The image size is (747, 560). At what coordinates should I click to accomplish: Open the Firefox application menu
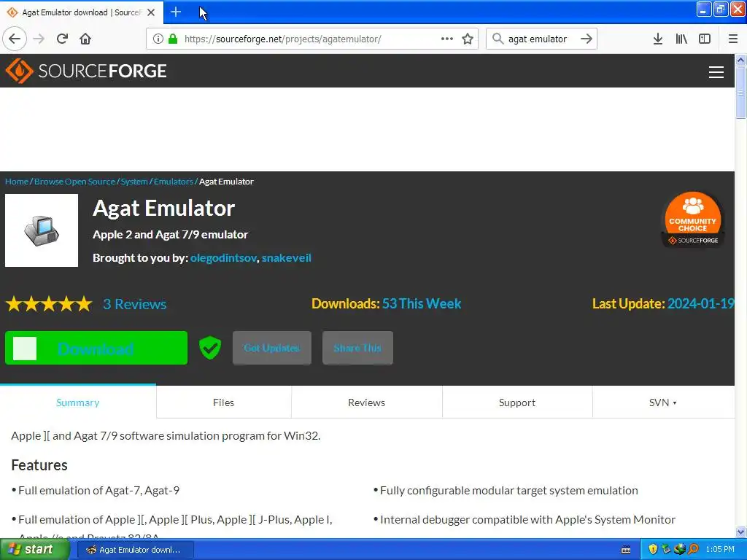[733, 39]
